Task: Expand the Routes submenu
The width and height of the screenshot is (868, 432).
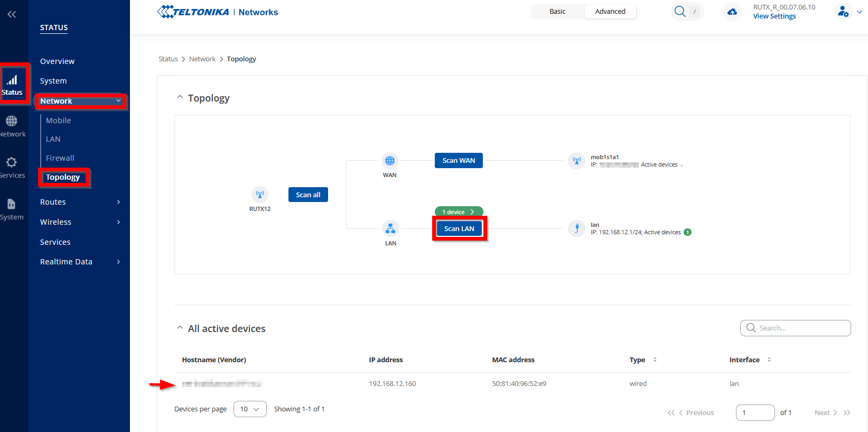Action: 80,202
